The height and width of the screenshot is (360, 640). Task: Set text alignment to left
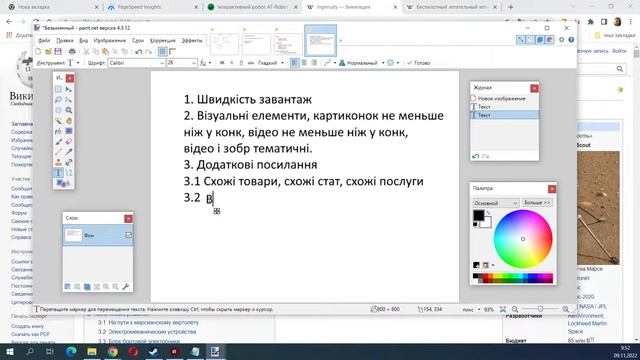[x=294, y=63]
